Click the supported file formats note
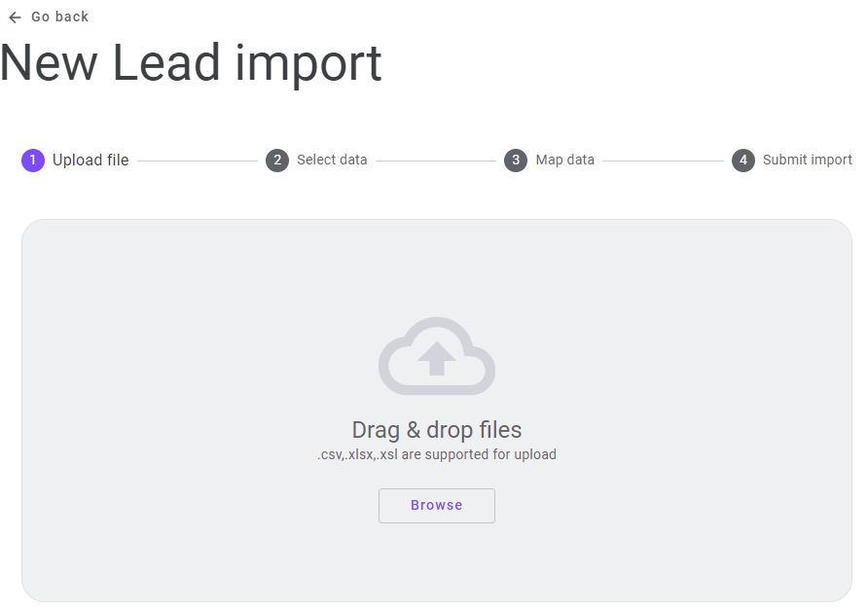The image size is (868, 609). 437,454
